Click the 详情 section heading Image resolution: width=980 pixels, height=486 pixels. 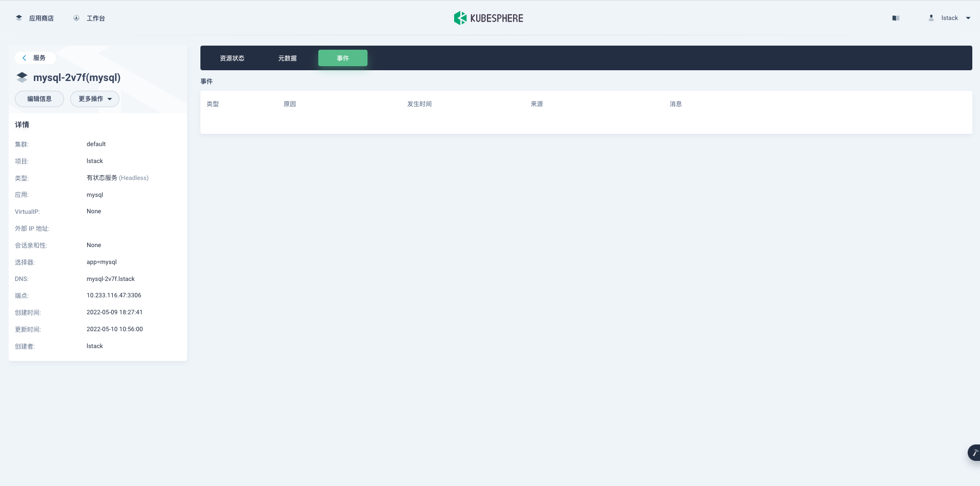[x=22, y=125]
